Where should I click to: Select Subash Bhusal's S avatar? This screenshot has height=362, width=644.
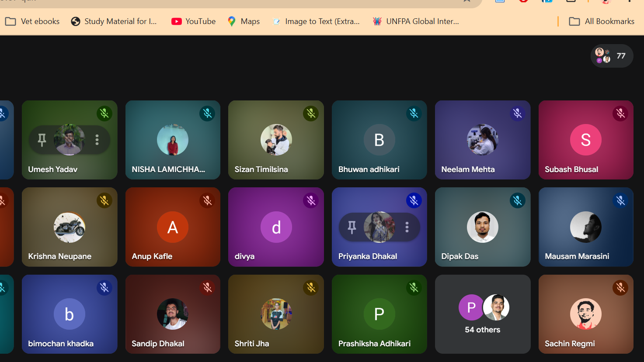click(586, 140)
